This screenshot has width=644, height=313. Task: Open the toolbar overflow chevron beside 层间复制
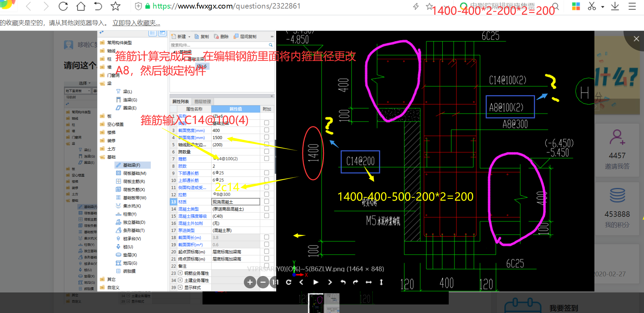pyautogui.click(x=272, y=37)
